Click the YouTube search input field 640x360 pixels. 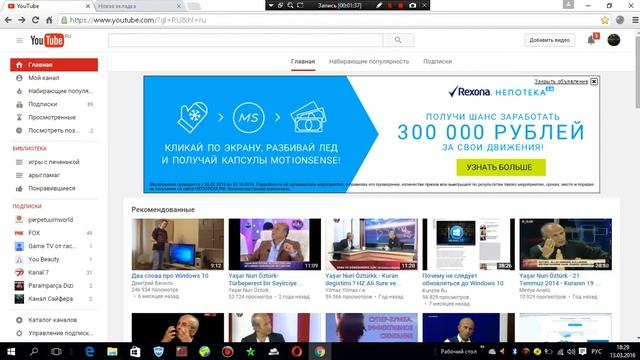coord(245,40)
